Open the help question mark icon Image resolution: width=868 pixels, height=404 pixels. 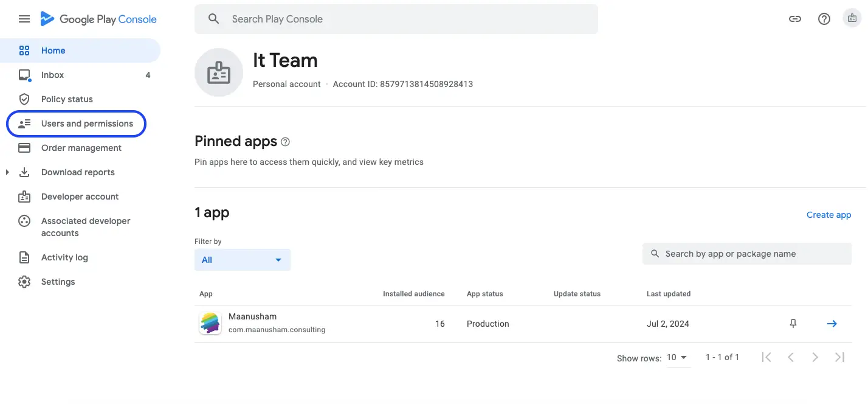pos(824,19)
